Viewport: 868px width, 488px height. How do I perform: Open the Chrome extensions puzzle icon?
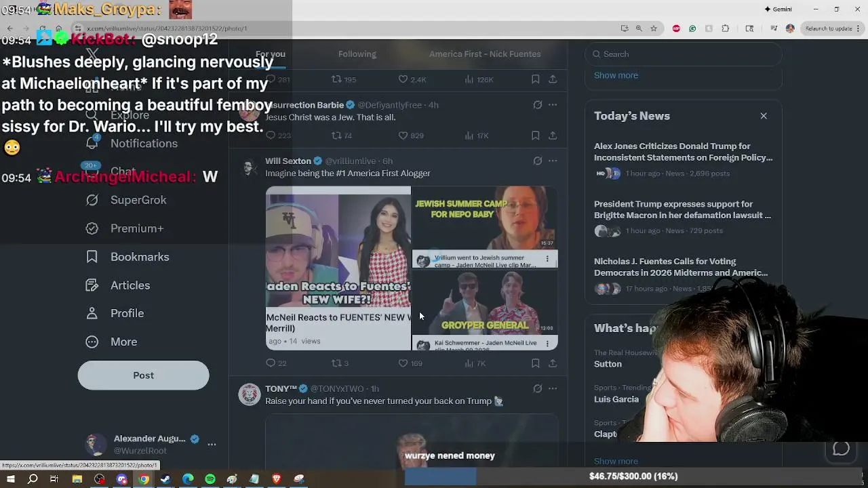pos(726,28)
